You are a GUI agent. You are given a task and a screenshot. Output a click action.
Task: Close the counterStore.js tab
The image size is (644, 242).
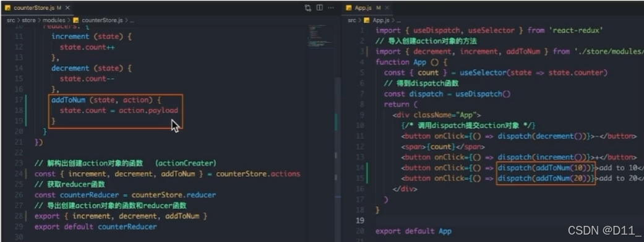coord(68,8)
